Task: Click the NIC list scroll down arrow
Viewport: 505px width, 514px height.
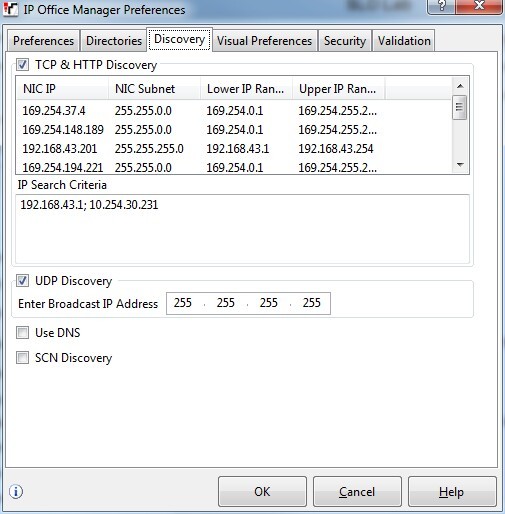Action: click(460, 165)
